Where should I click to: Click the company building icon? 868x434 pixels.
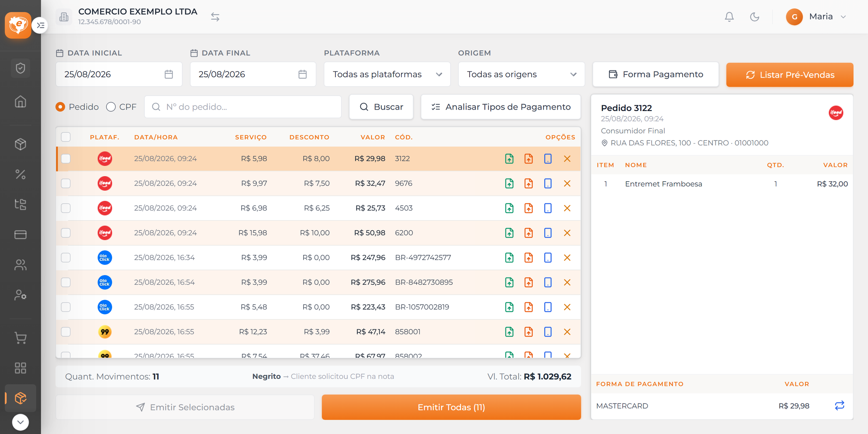(x=64, y=17)
